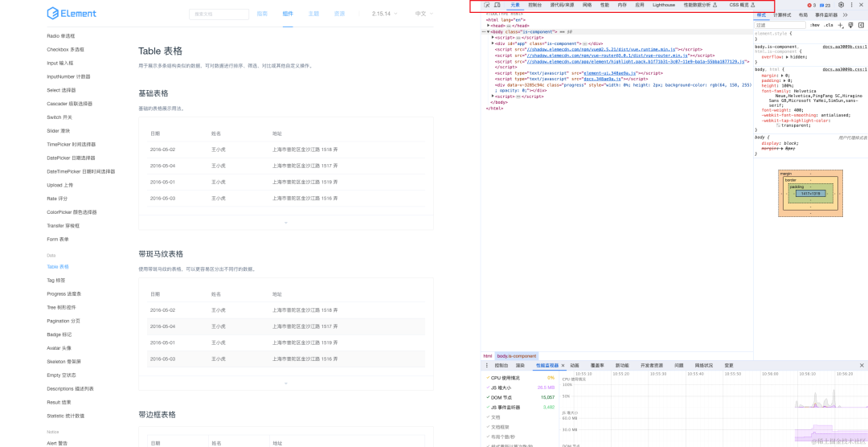The width and height of the screenshot is (868, 447).
Task: Click the transparent color swatch in styles
Action: 778,125
